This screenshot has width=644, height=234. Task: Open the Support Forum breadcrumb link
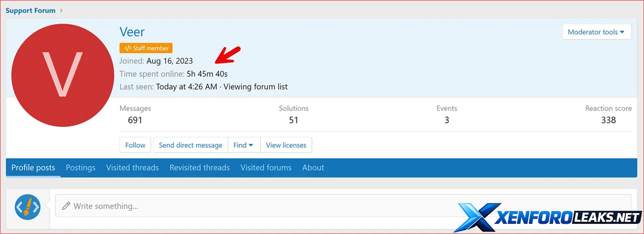[30, 10]
